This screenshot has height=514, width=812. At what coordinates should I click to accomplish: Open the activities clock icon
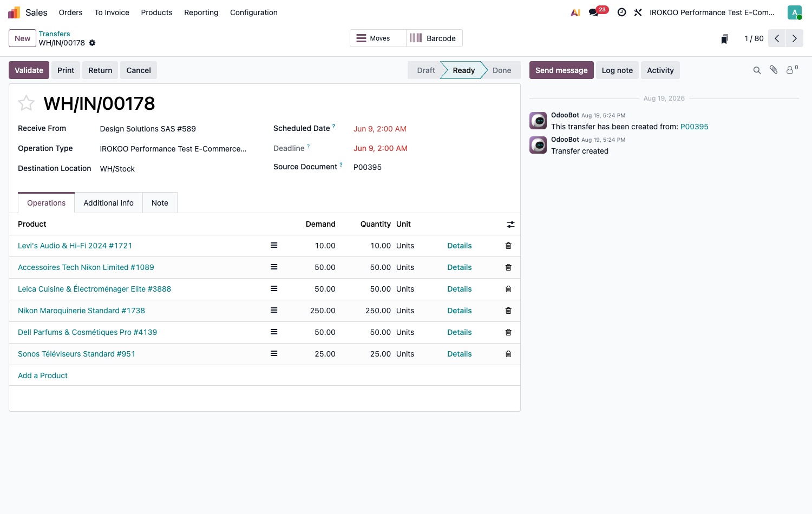622,12
